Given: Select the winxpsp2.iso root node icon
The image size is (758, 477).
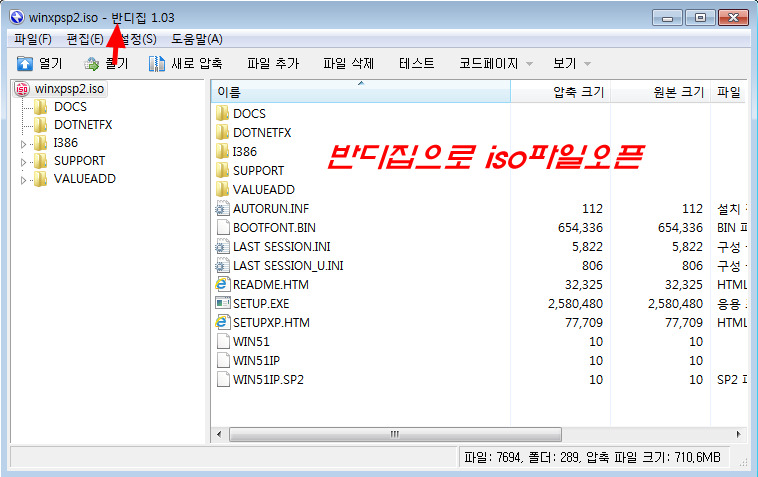Looking at the screenshot, I should pyautogui.click(x=22, y=88).
